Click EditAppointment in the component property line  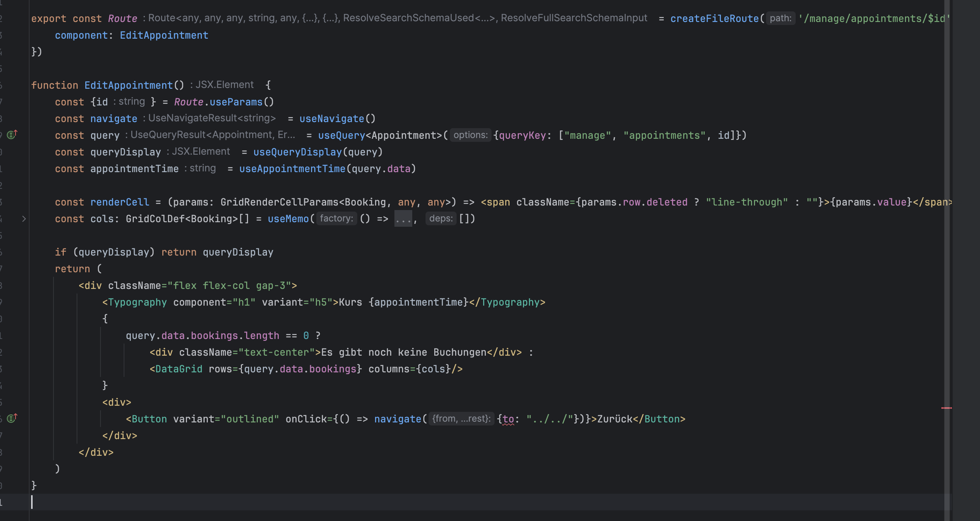[x=164, y=35]
